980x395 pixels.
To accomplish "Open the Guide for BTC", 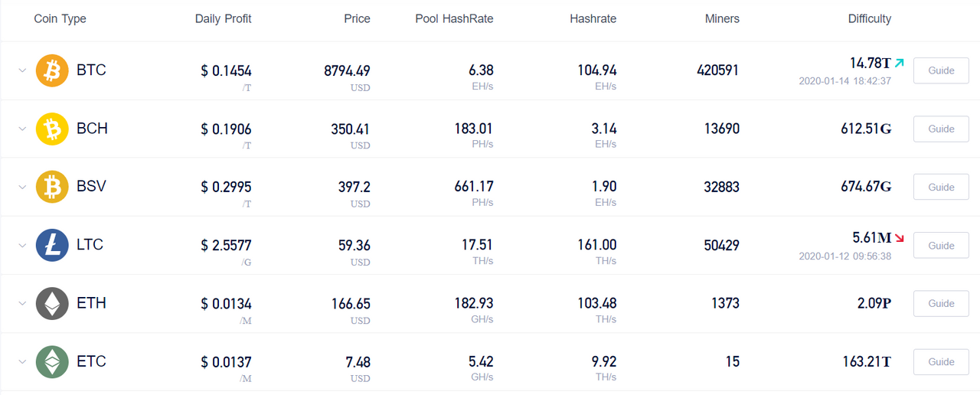I will click(941, 70).
